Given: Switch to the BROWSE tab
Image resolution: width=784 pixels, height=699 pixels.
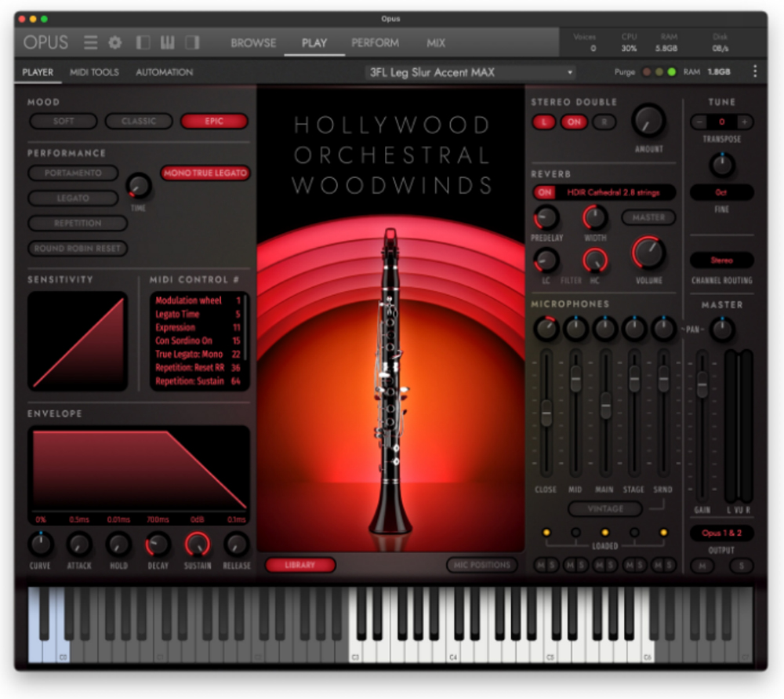Looking at the screenshot, I should [253, 43].
